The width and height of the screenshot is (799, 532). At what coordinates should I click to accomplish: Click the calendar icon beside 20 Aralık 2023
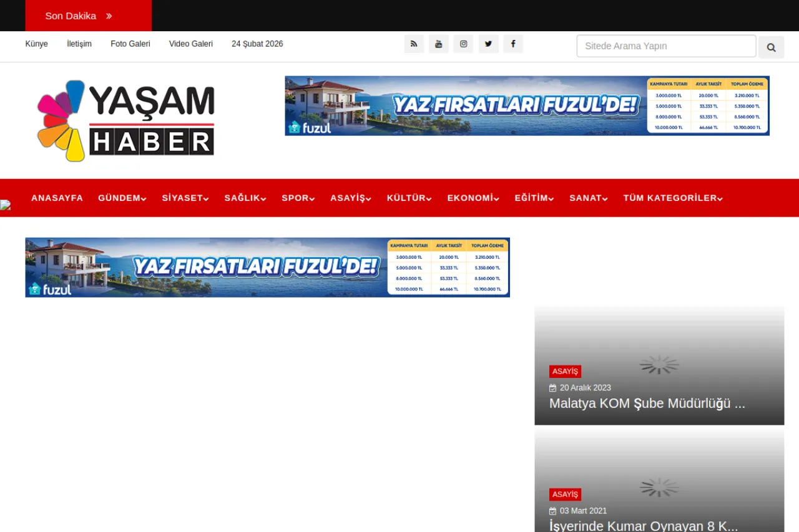tap(553, 387)
